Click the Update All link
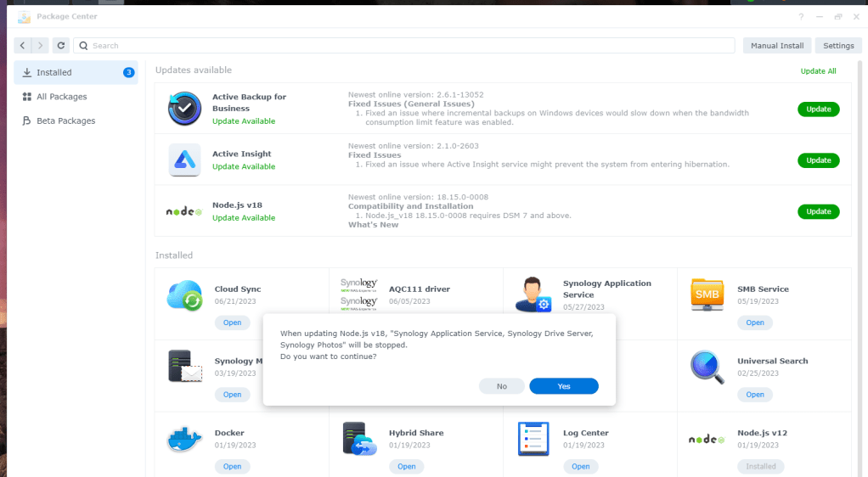Image resolution: width=868 pixels, height=477 pixels. pyautogui.click(x=818, y=70)
